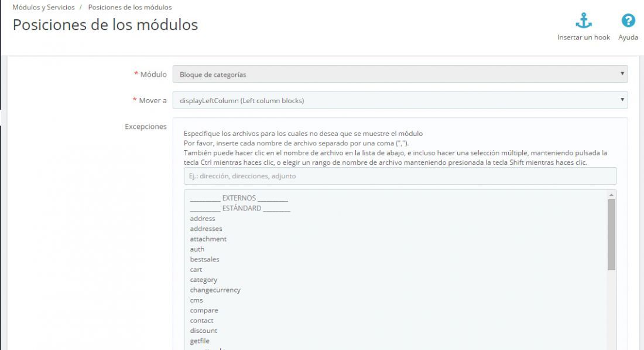Click the list scrollbar up arrow
The height and width of the screenshot is (350, 644).
pyautogui.click(x=611, y=195)
